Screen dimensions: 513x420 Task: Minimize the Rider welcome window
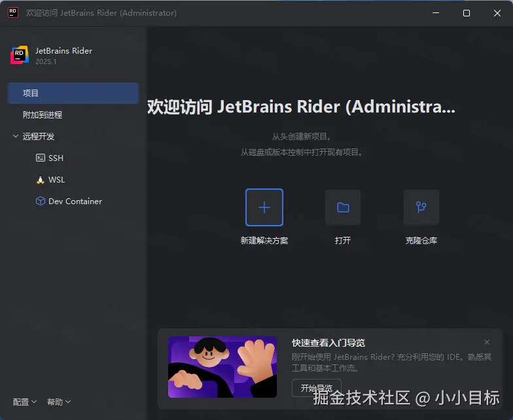pyautogui.click(x=436, y=13)
